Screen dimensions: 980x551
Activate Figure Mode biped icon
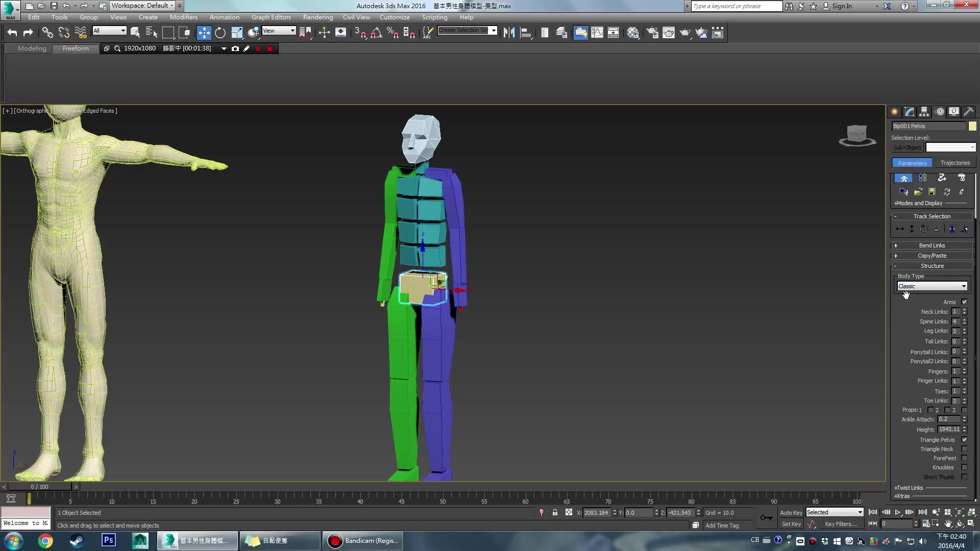(904, 178)
